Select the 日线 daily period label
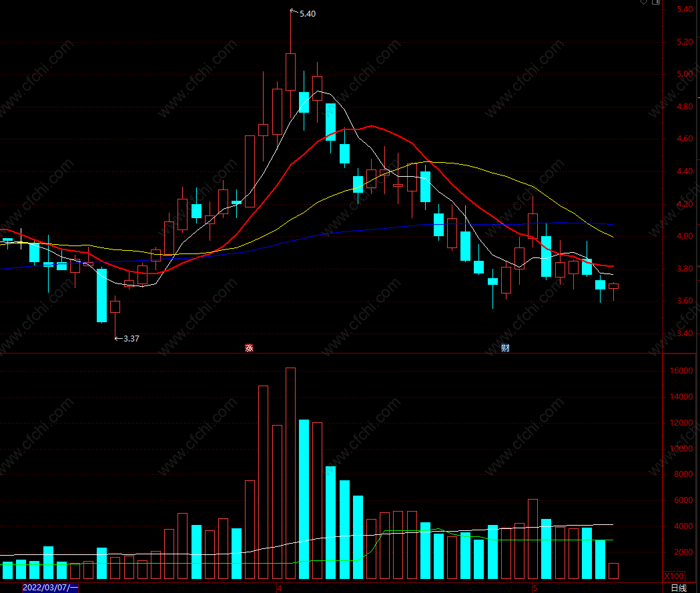Screen dimensions: 700x593 (x=679, y=588)
